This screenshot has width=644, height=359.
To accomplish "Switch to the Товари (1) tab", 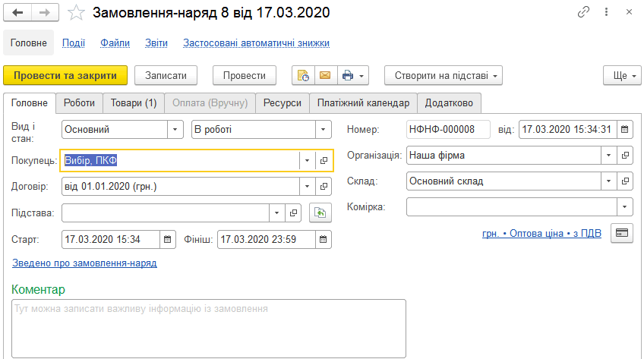I will click(134, 103).
